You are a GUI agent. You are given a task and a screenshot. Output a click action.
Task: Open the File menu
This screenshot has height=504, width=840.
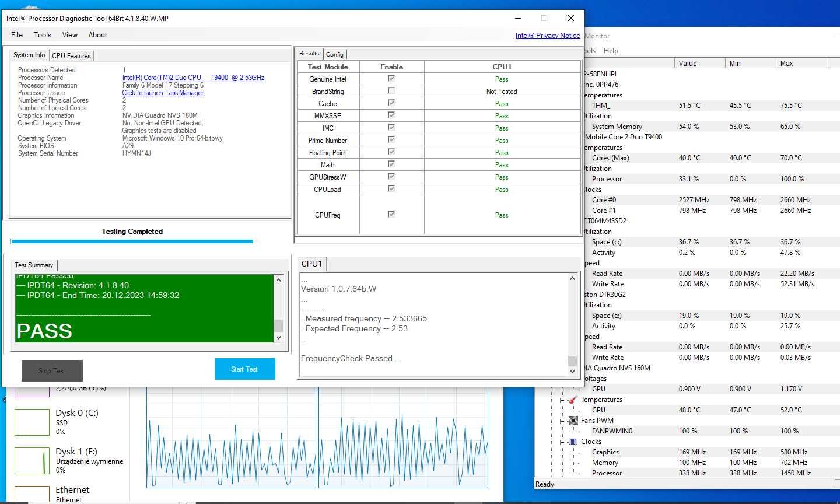click(17, 35)
